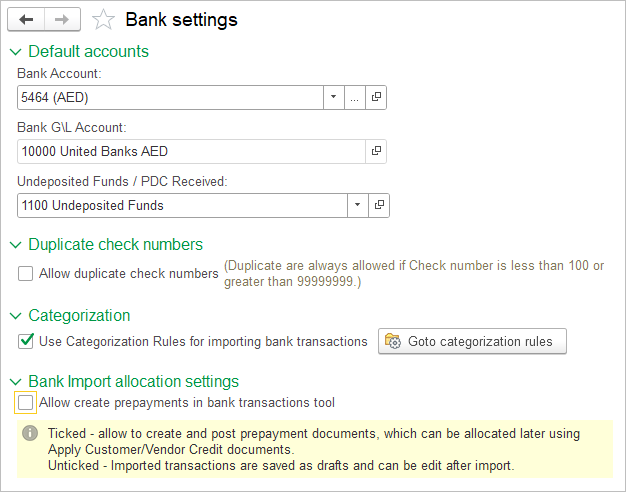
Task: Collapse the Default accounts section
Action: pos(15,51)
